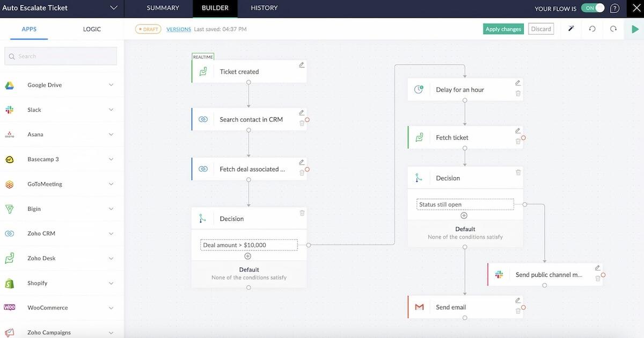This screenshot has height=338, width=644.
Task: Add condition below Status still open branch
Action: tap(464, 215)
